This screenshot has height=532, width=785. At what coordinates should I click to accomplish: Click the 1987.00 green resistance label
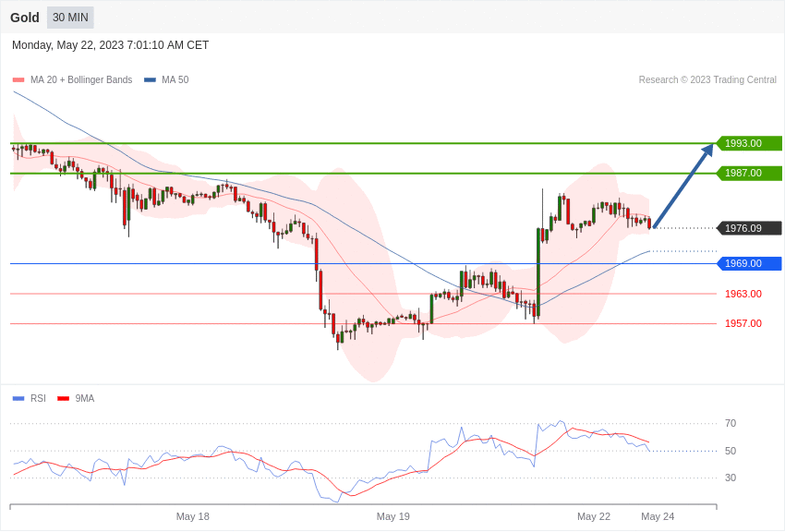(x=749, y=173)
